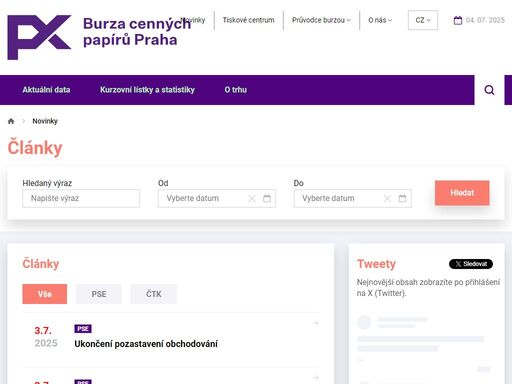Click the Do date input field
Image resolution: width=512 pixels, height=384 pixels.
[x=353, y=198]
